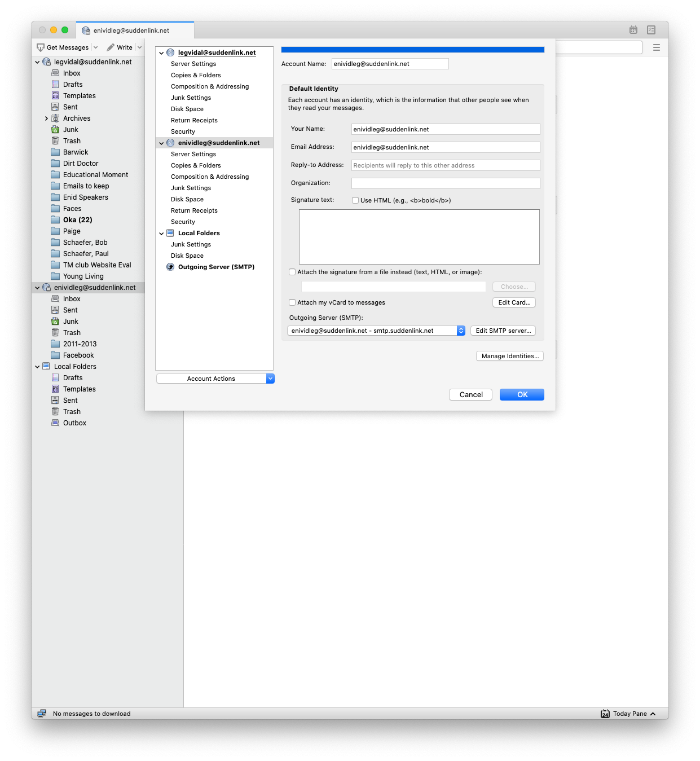Click the Outbox icon in Local Folders
Viewport: 700px width, 761px height.
55,423
